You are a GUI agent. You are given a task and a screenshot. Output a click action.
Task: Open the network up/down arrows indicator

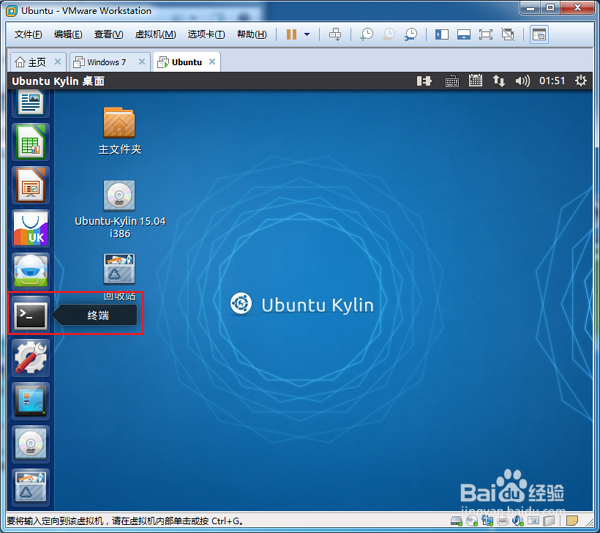click(499, 81)
